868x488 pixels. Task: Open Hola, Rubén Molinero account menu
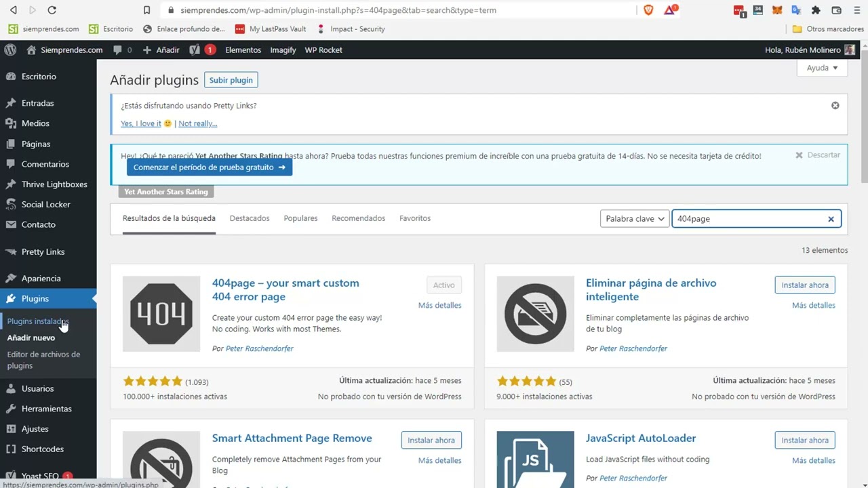pos(810,50)
